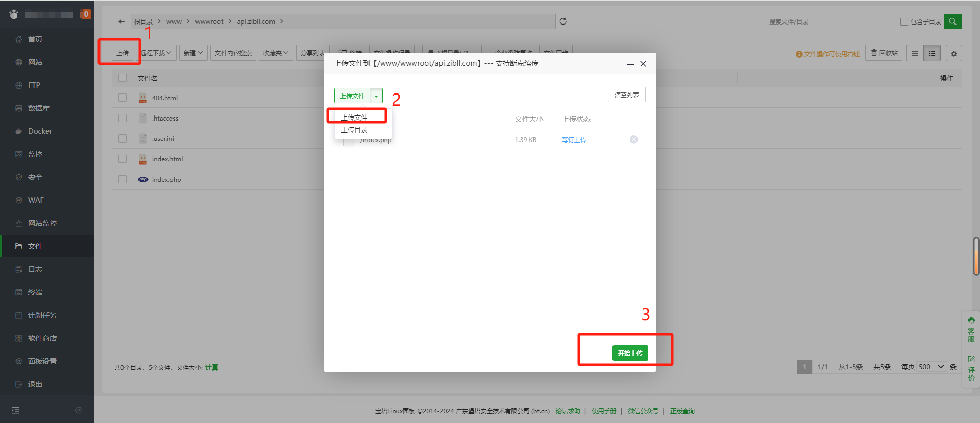
Task: Expand the 新建 dropdown
Action: [x=193, y=53]
